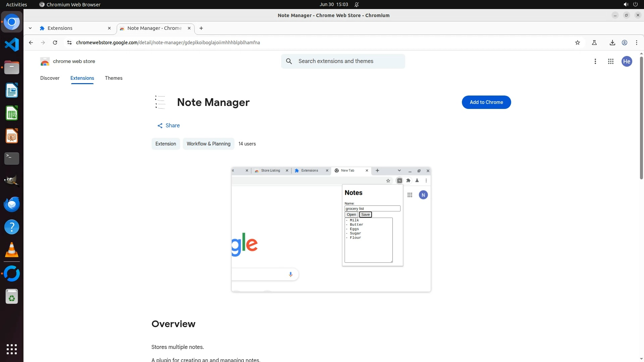Open Chromium three-dot main menu

tap(636, 43)
